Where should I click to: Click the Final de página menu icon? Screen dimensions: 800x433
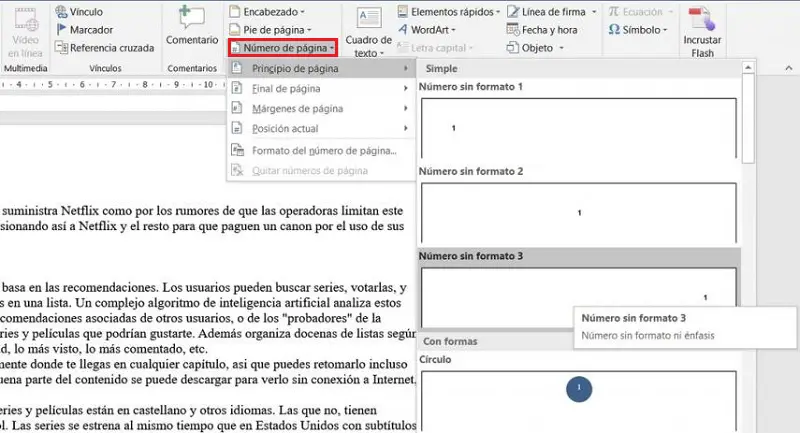pos(237,88)
